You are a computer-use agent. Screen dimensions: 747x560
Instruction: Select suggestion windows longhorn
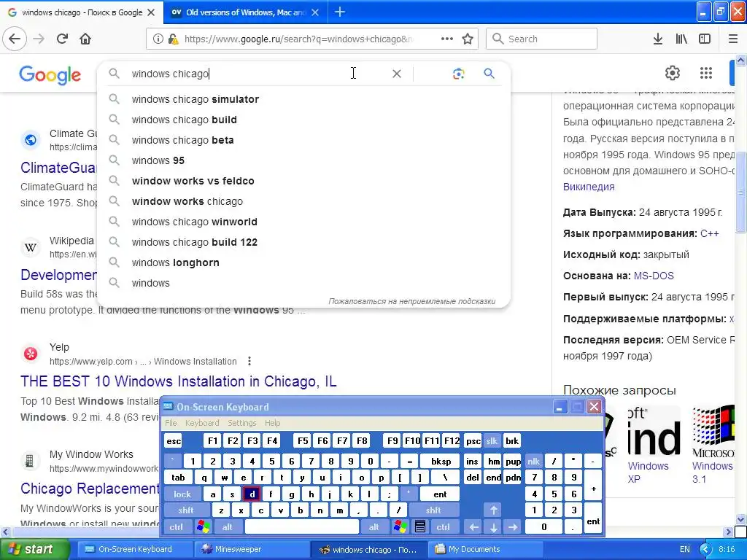point(303,262)
